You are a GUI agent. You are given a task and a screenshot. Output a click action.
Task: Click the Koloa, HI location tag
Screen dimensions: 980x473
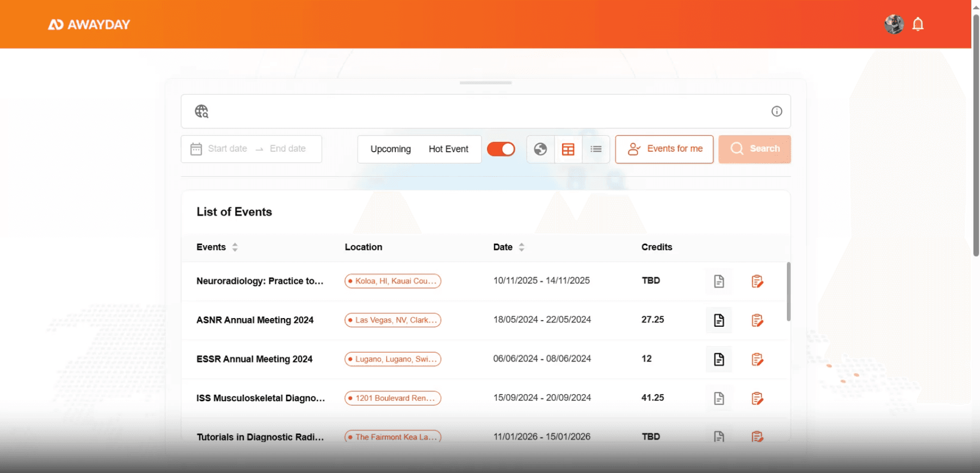[393, 281]
